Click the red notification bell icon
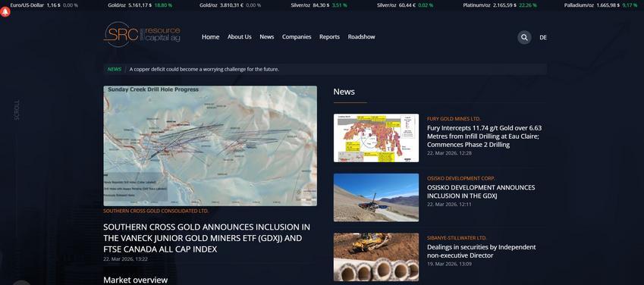 pyautogui.click(x=5, y=12)
